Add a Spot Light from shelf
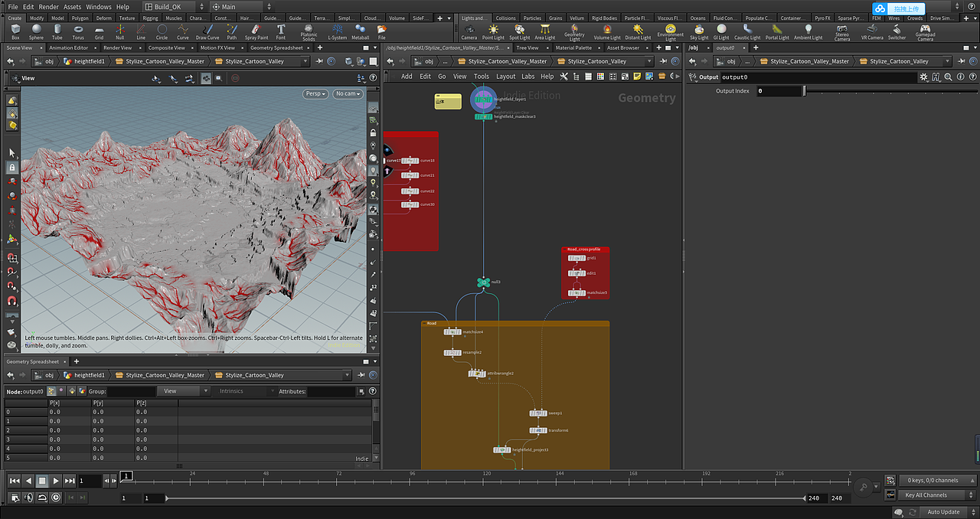Image resolution: width=980 pixels, height=519 pixels. [519, 31]
